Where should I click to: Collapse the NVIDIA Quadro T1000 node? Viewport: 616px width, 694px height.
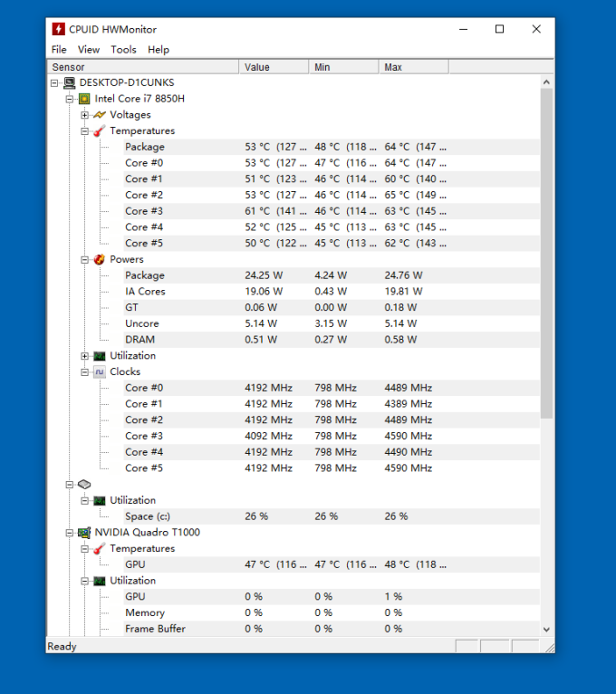(x=70, y=533)
